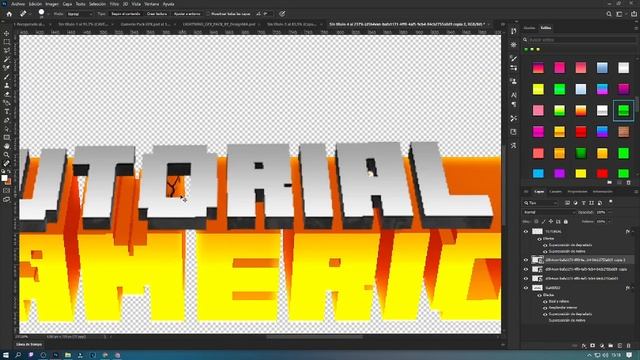Open the Archivo menu
This screenshot has height=360, width=640.
[18, 4]
